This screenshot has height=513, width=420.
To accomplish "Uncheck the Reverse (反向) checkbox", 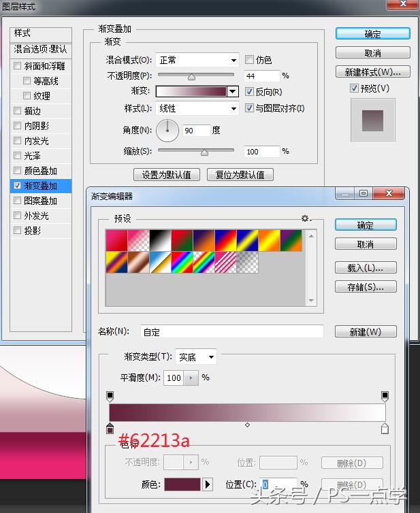I will (x=249, y=92).
